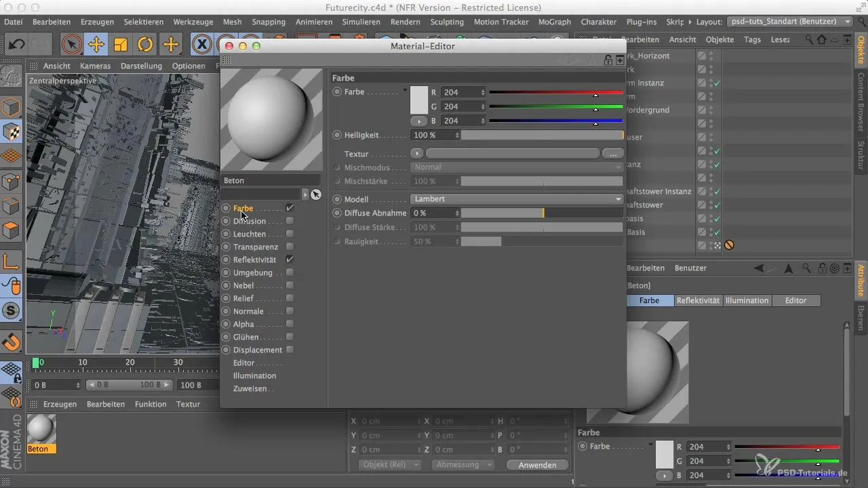
Task: Open the Modell Lambert dropdown
Action: click(x=517, y=199)
